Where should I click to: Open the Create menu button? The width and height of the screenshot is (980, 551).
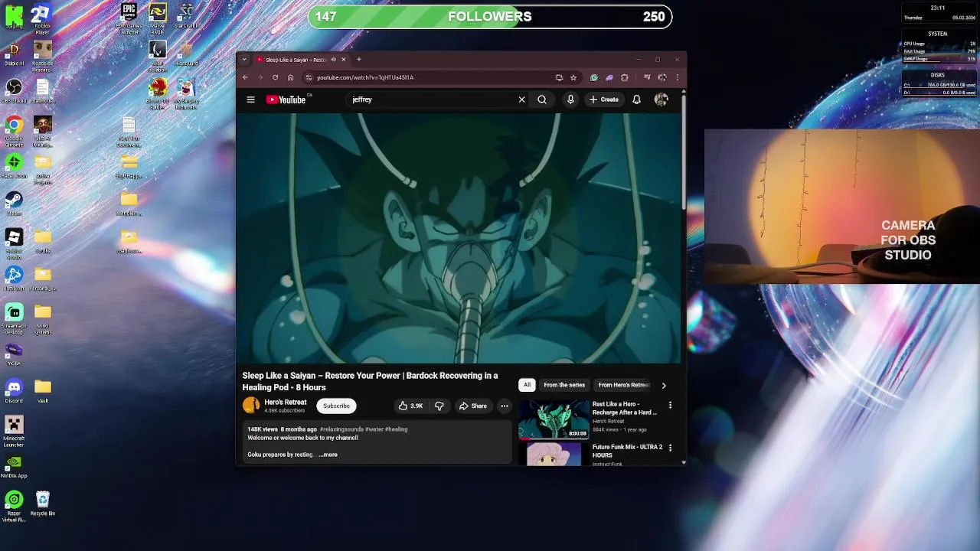pos(604,99)
